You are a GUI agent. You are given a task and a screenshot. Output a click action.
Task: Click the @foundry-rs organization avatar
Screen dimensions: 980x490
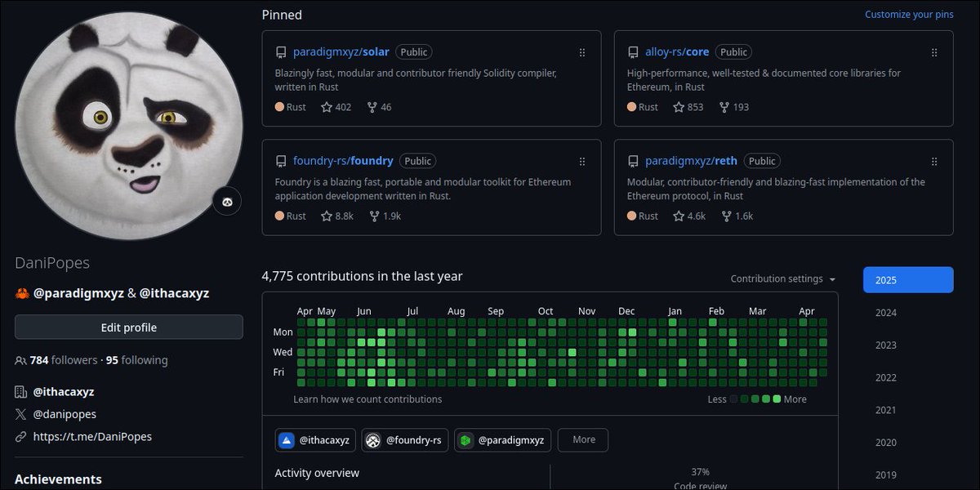click(x=373, y=440)
